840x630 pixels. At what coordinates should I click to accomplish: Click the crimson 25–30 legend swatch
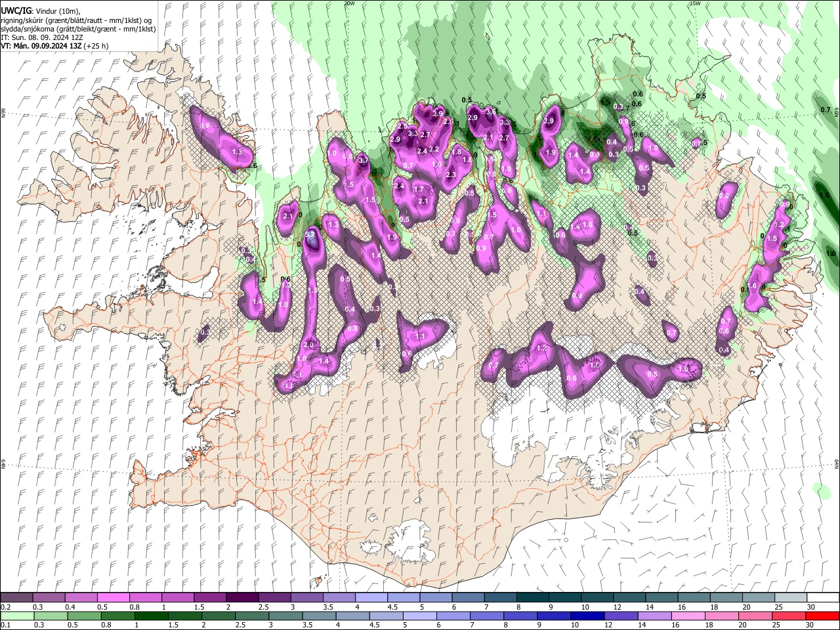tap(788, 616)
